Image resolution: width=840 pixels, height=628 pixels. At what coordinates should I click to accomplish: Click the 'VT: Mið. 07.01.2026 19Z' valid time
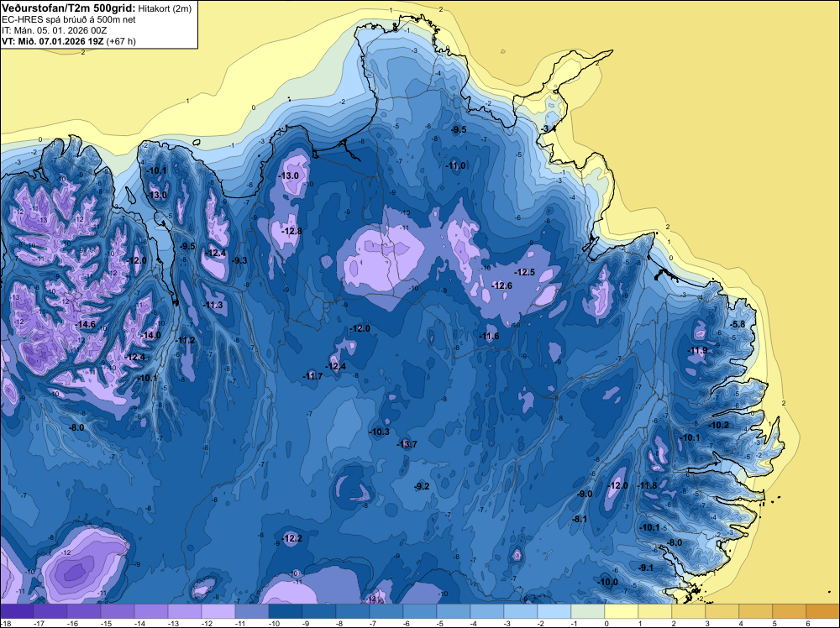[x=53, y=41]
